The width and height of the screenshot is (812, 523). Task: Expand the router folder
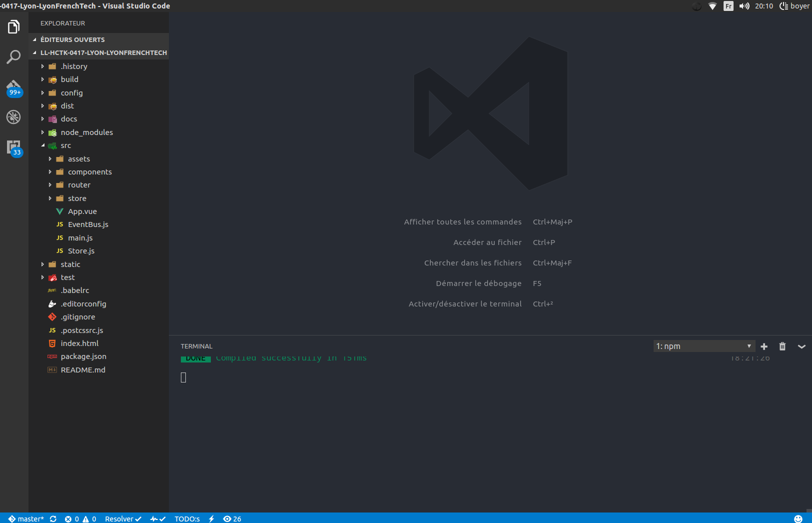pyautogui.click(x=98, y=184)
